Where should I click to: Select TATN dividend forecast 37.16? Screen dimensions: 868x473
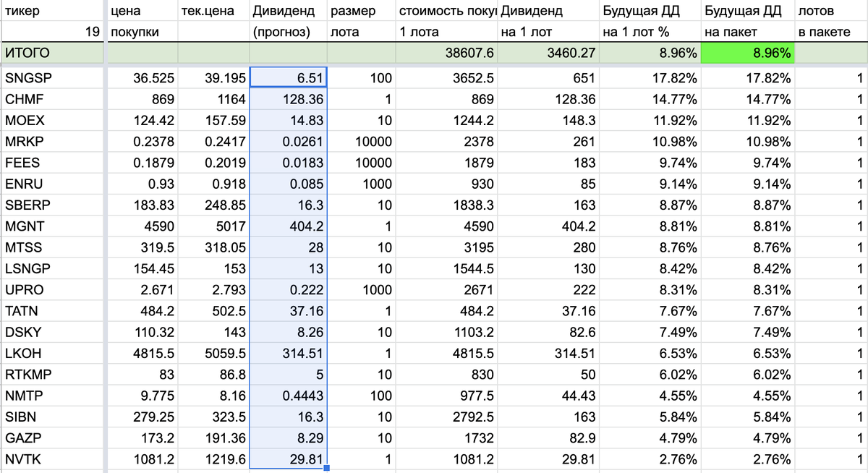[x=288, y=311]
